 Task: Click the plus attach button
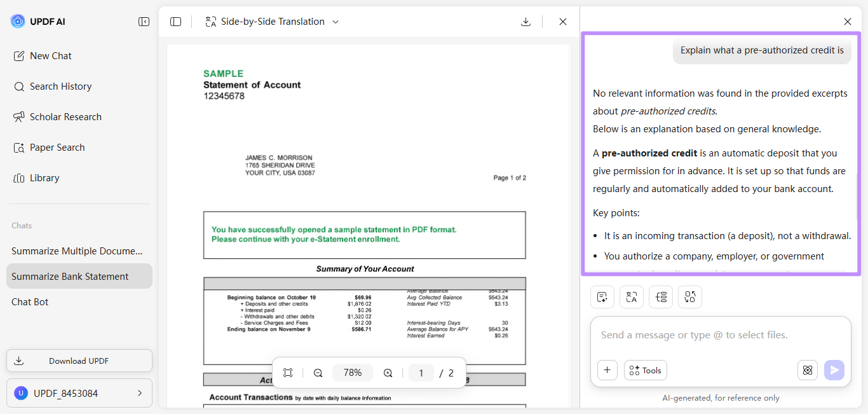click(x=607, y=370)
